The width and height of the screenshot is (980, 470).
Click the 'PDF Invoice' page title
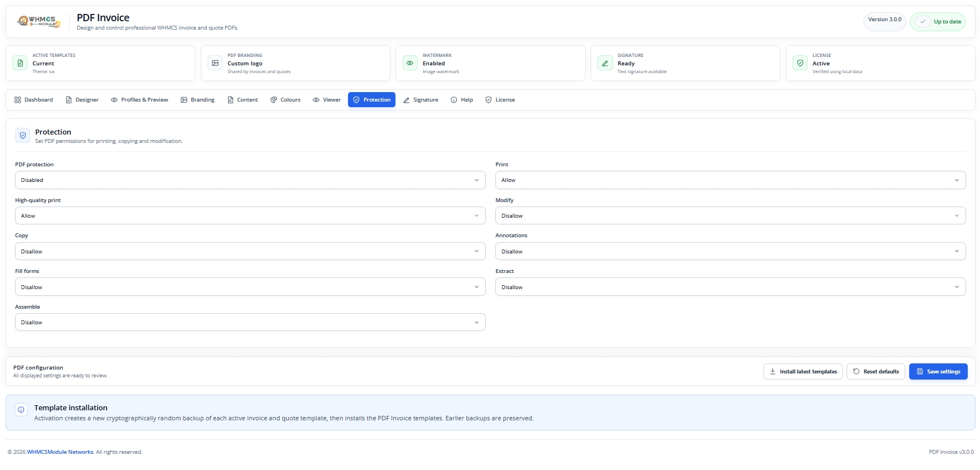tap(103, 18)
